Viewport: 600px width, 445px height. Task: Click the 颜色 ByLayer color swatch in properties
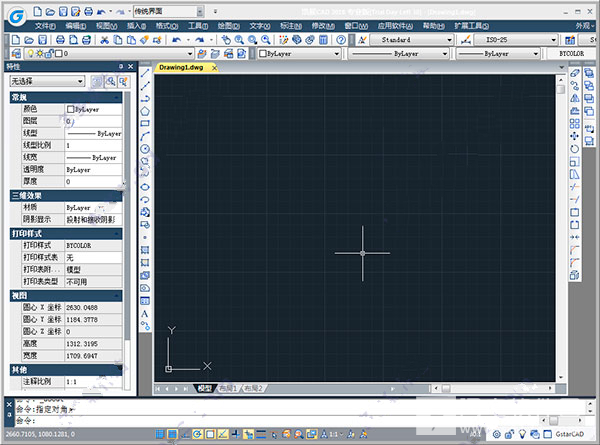(x=70, y=109)
